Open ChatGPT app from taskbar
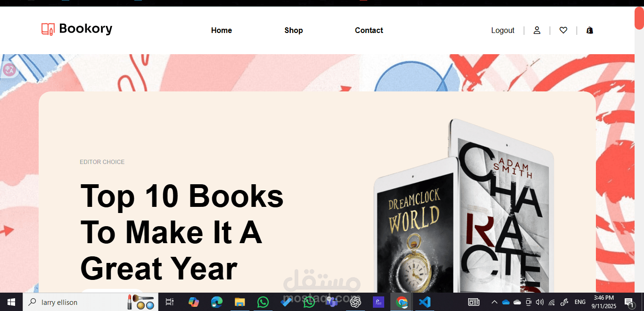The image size is (644, 311). [x=355, y=302]
